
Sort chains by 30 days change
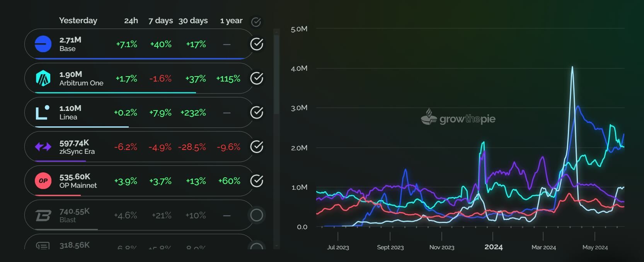(x=193, y=20)
